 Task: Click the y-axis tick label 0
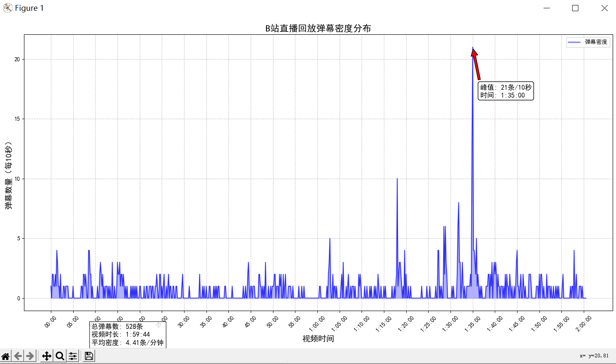click(x=18, y=298)
